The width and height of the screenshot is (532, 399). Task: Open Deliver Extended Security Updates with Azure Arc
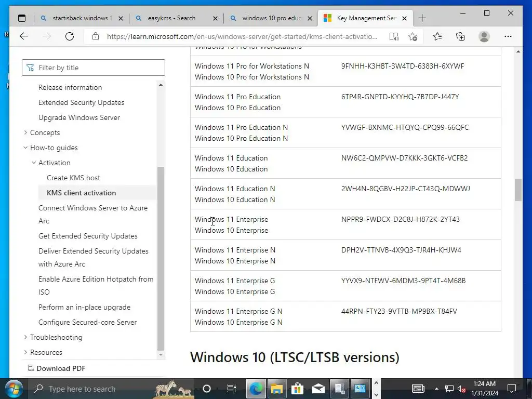point(94,257)
